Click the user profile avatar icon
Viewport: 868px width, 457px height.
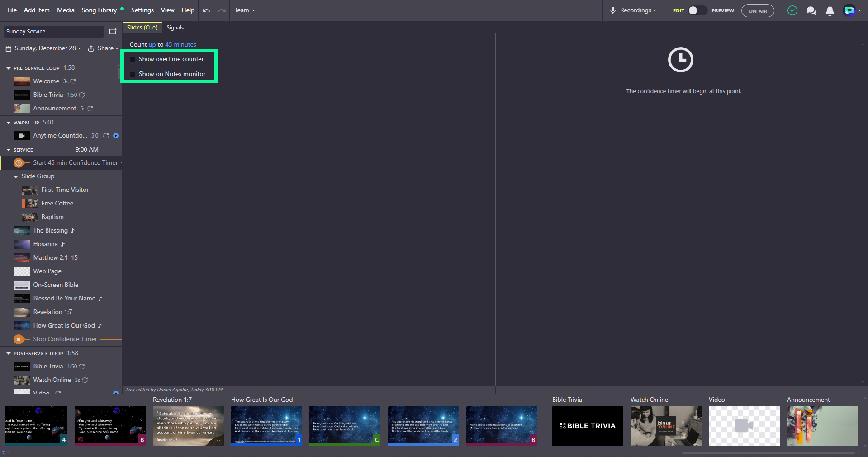[x=849, y=10]
